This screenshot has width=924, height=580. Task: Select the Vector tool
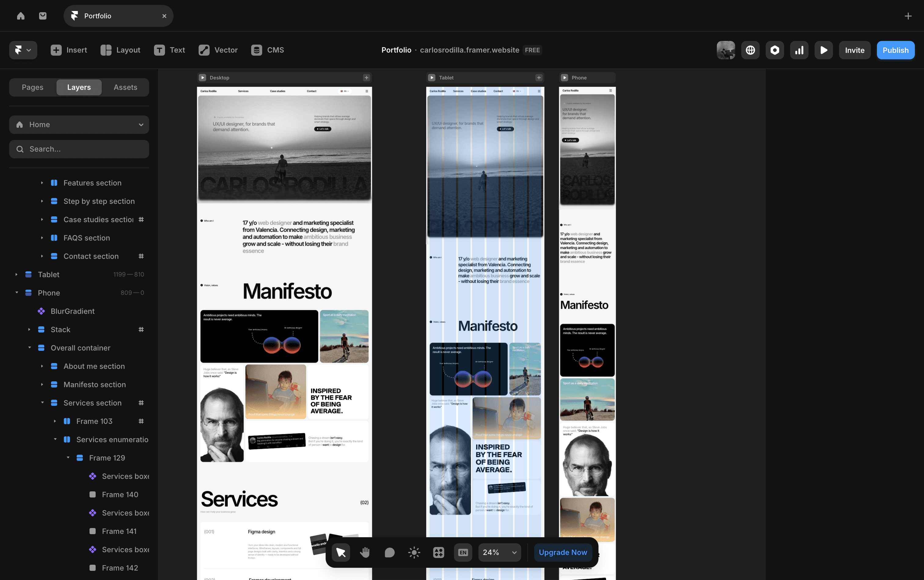click(218, 50)
